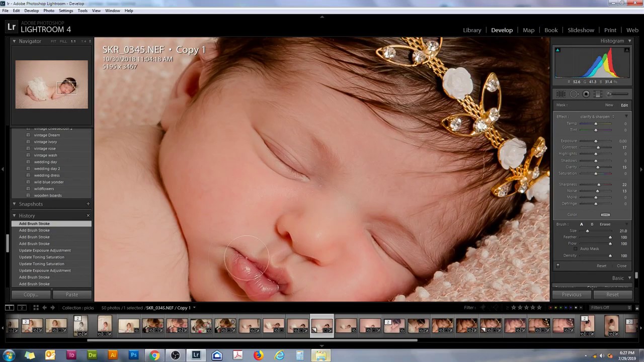Open InDesign from the Windows taskbar
Screen dimensions: 644x362
[x=71, y=355]
